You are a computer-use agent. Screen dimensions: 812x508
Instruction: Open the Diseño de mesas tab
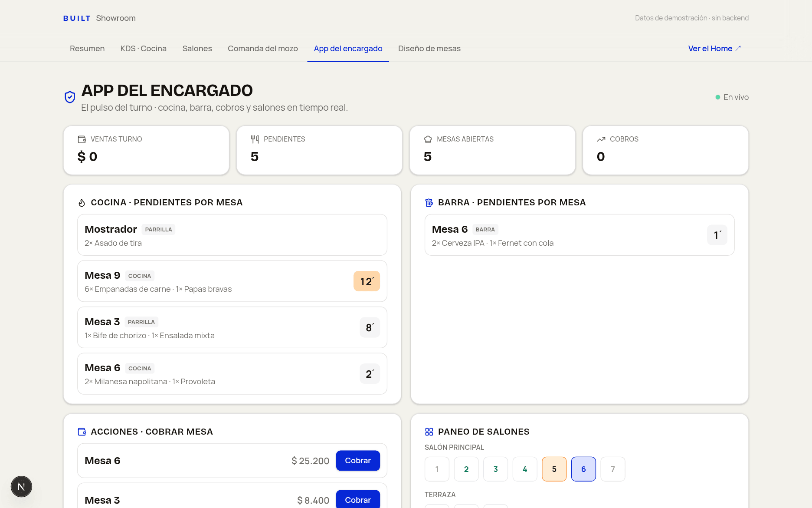coord(429,49)
